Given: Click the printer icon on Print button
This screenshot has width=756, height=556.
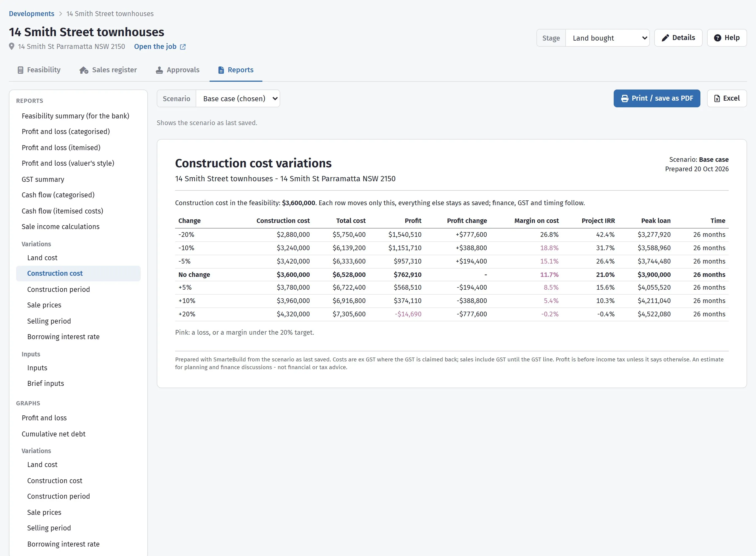Looking at the screenshot, I should [625, 99].
